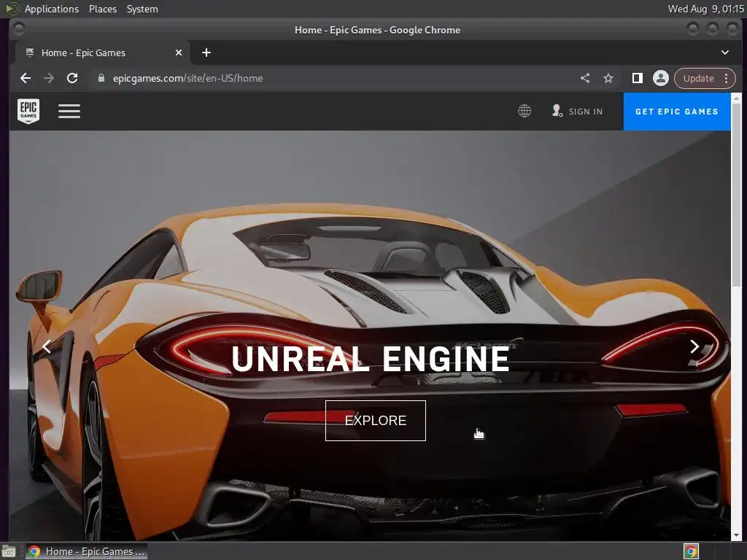Share this page via share icon
The height and width of the screenshot is (560, 747).
point(585,78)
